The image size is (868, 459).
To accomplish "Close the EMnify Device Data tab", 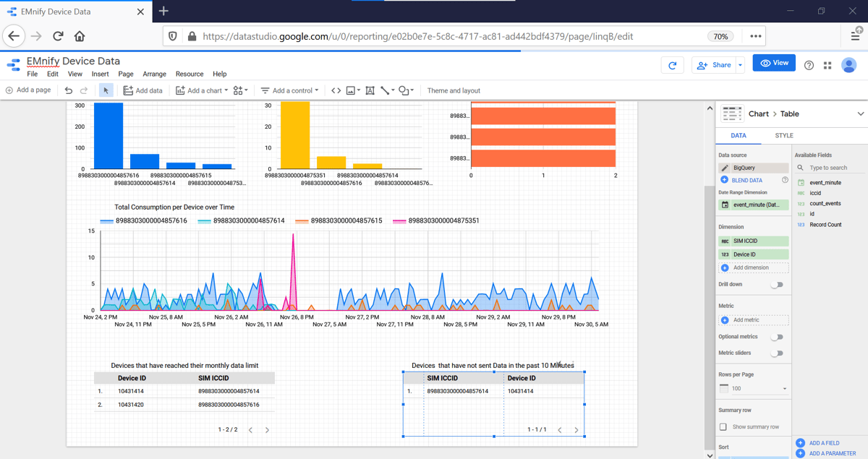I will (x=140, y=12).
